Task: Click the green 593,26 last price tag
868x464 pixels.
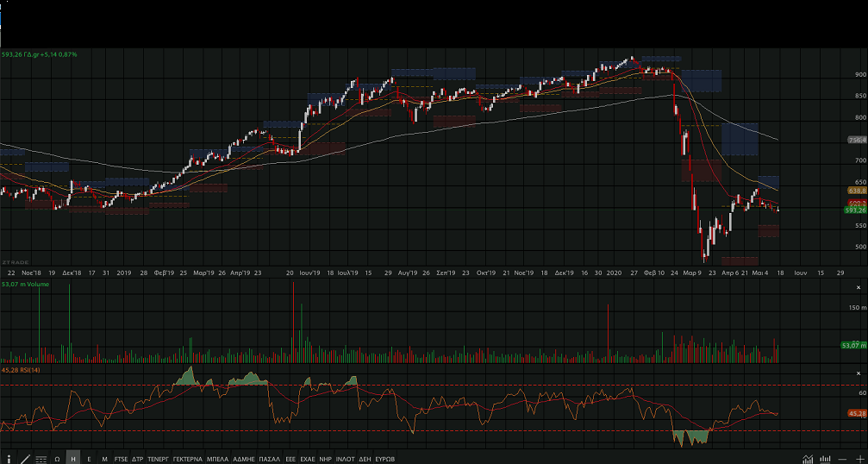Action: [x=855, y=210]
